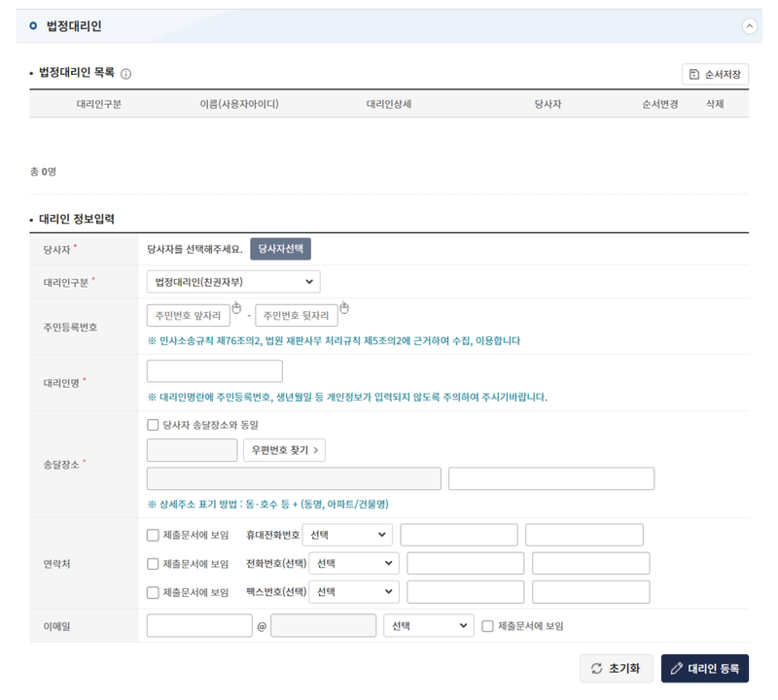Click the 대리인 등록 button

click(704, 669)
